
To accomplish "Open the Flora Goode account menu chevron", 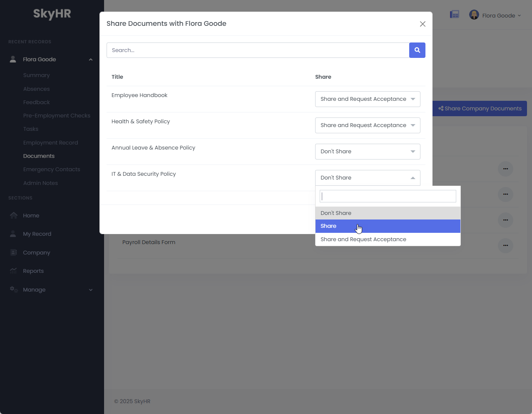I will [519, 15].
